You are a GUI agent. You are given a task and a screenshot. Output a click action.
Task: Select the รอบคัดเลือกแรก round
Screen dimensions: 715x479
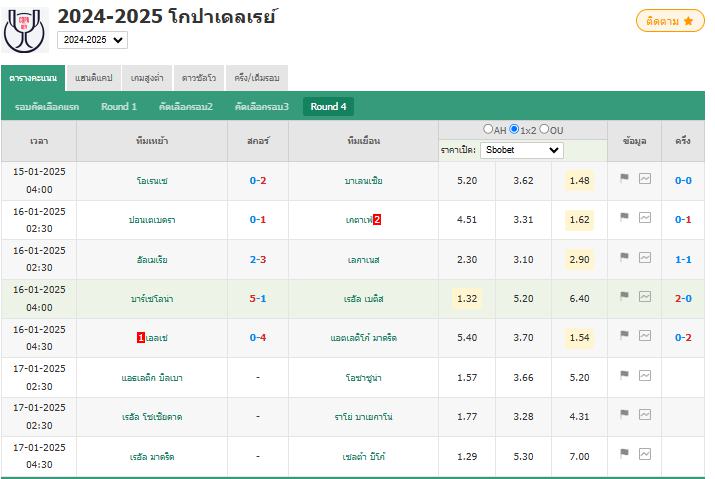[47, 107]
